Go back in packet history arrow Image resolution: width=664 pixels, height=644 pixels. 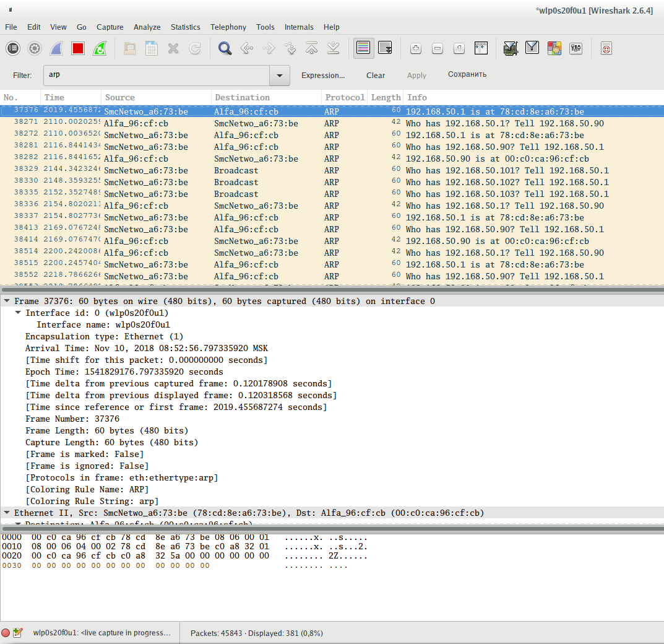tap(247, 48)
